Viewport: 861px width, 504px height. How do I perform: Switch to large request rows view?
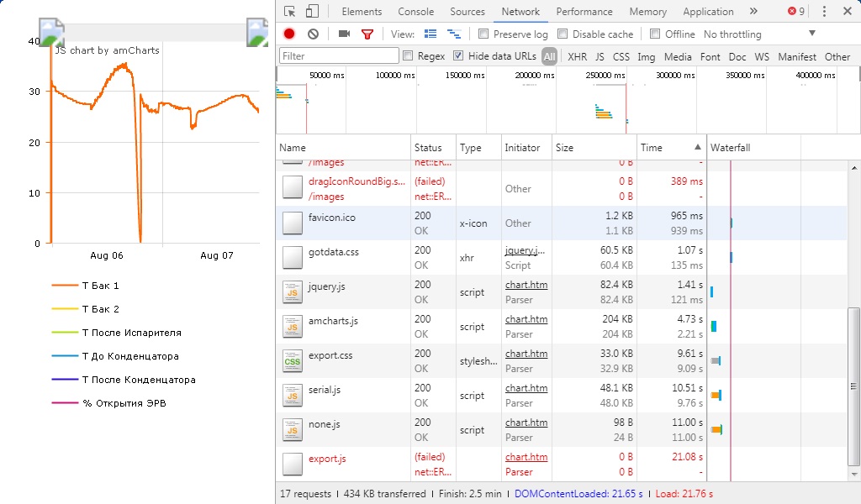click(431, 34)
